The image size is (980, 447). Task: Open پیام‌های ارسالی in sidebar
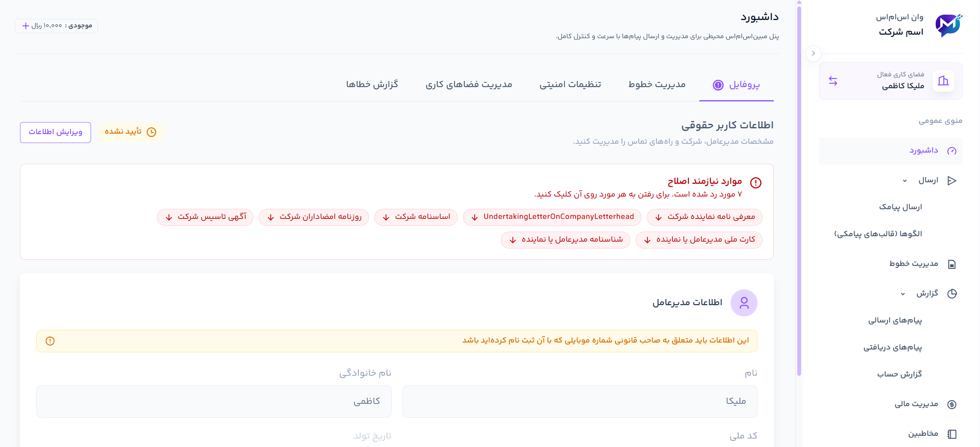point(895,321)
